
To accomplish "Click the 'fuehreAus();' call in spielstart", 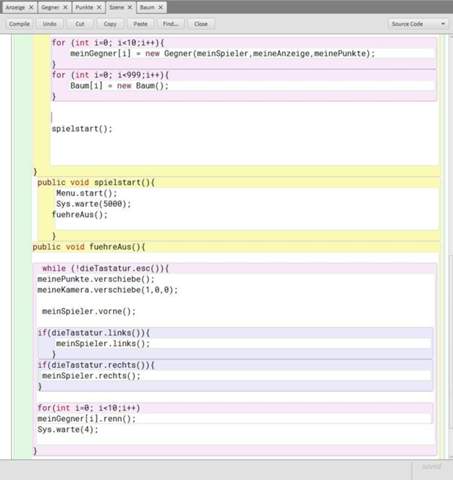I will point(80,215).
